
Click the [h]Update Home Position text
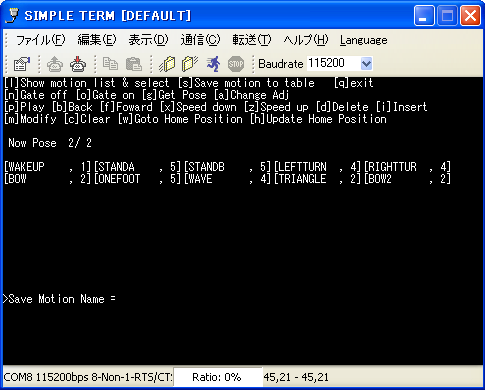coord(318,119)
